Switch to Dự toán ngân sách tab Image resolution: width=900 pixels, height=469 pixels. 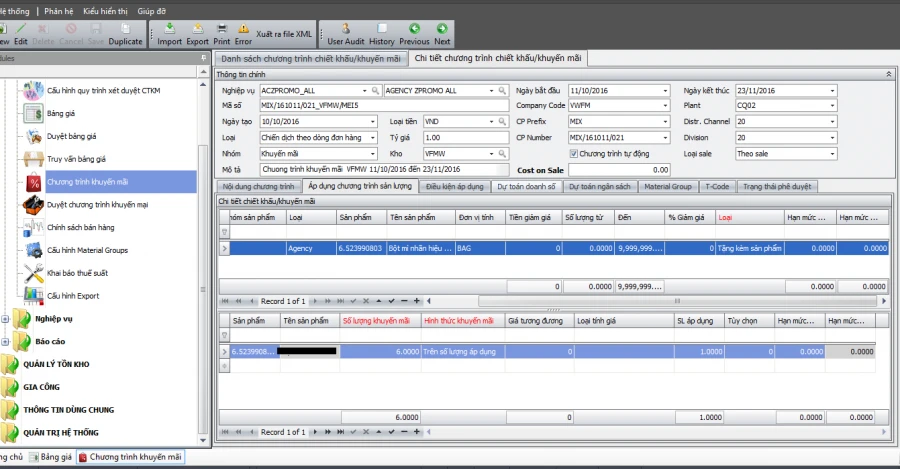click(600, 187)
